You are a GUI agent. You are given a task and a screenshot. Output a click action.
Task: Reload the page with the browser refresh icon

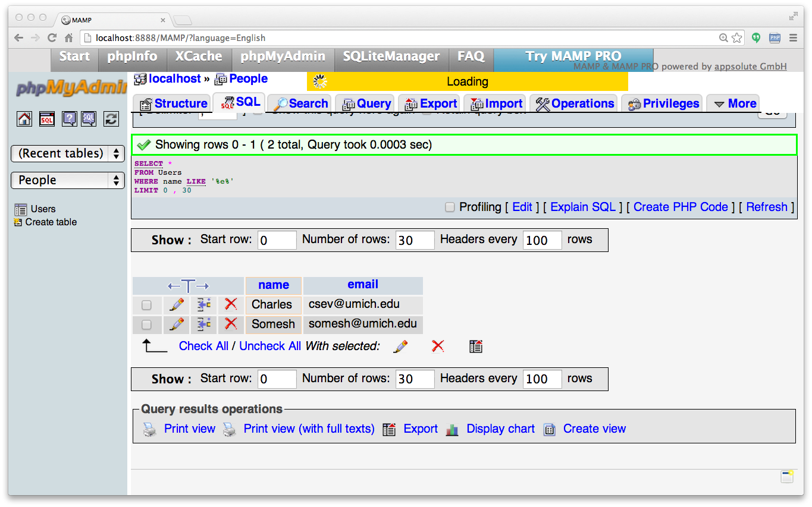(x=52, y=38)
